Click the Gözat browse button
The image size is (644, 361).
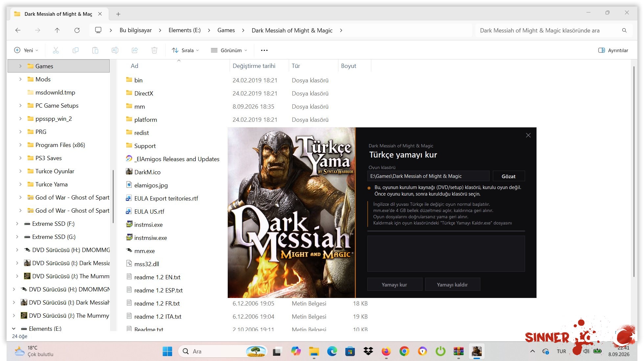509,176
